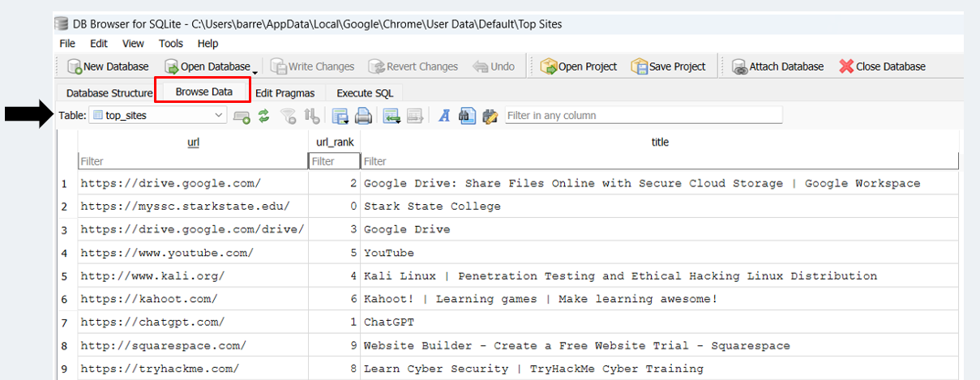Click the find in table binoculars icon
Screen dimensions: 980x380
click(466, 116)
